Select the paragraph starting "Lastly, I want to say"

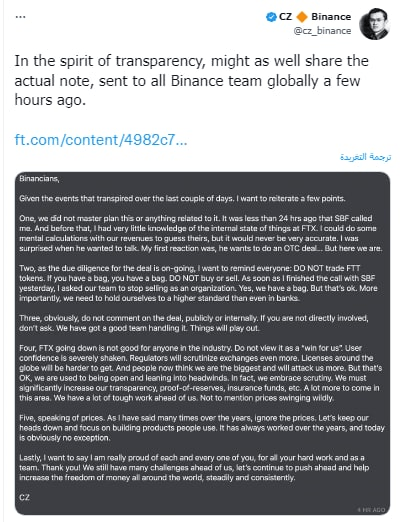point(194,468)
